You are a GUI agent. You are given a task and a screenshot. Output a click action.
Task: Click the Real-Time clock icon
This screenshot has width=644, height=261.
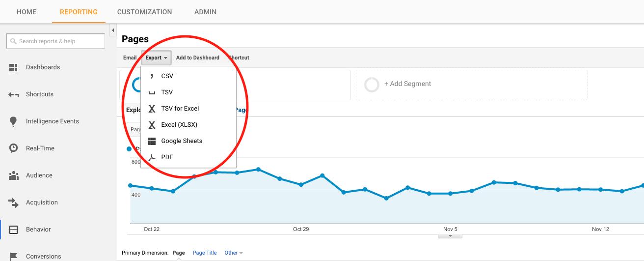tap(14, 148)
